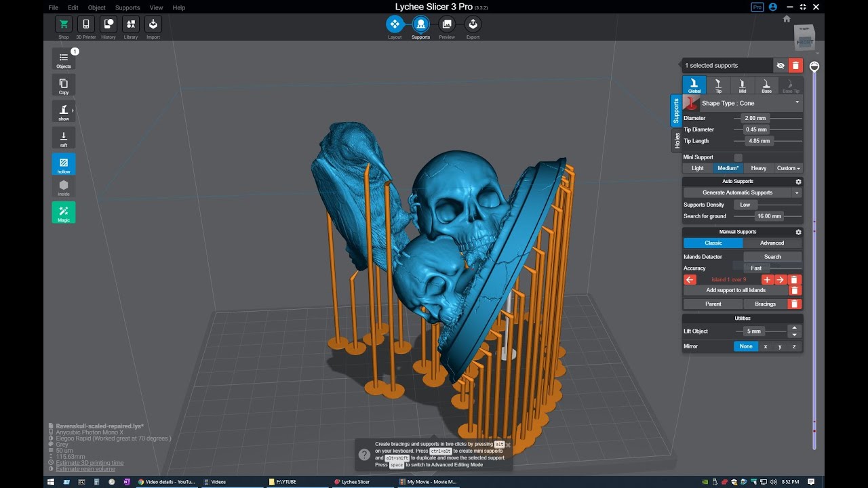The width and height of the screenshot is (868, 488).
Task: Select the Medium support preset
Action: click(x=728, y=168)
